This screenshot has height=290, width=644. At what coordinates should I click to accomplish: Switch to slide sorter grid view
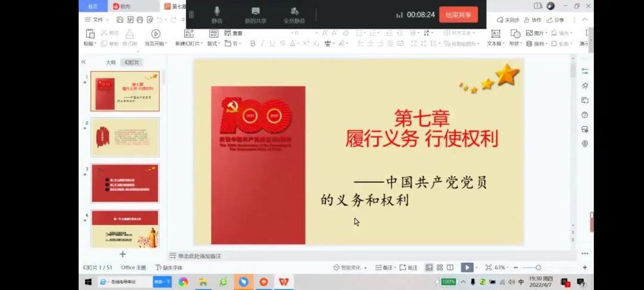439,268
